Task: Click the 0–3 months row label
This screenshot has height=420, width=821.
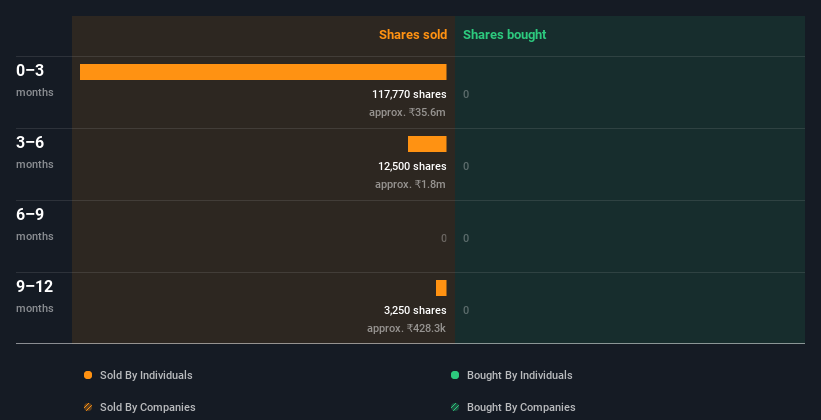Action: click(35, 80)
